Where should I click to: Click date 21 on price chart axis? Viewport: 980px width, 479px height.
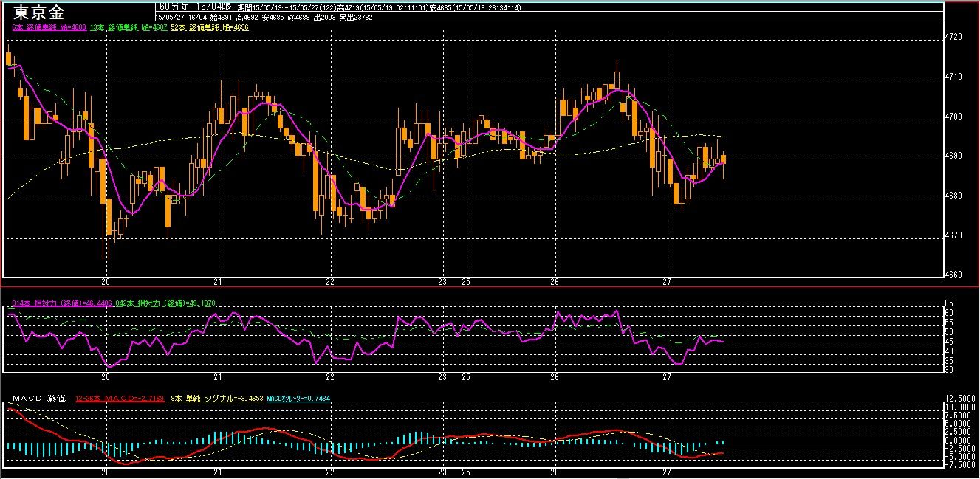click(219, 282)
